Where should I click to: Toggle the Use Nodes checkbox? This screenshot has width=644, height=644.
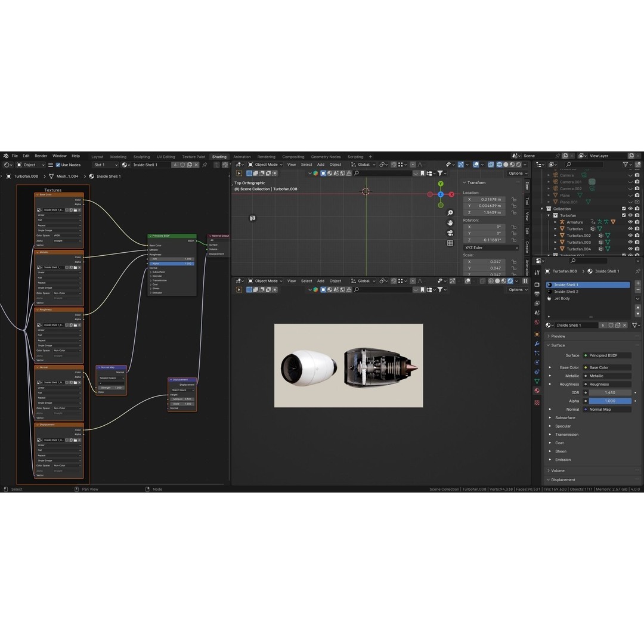58,165
